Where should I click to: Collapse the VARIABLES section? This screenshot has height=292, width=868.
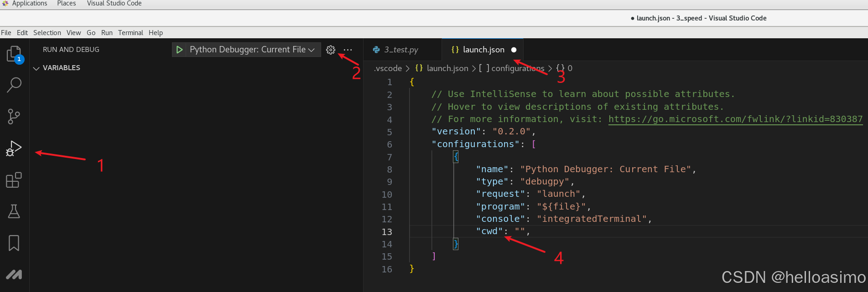[36, 68]
